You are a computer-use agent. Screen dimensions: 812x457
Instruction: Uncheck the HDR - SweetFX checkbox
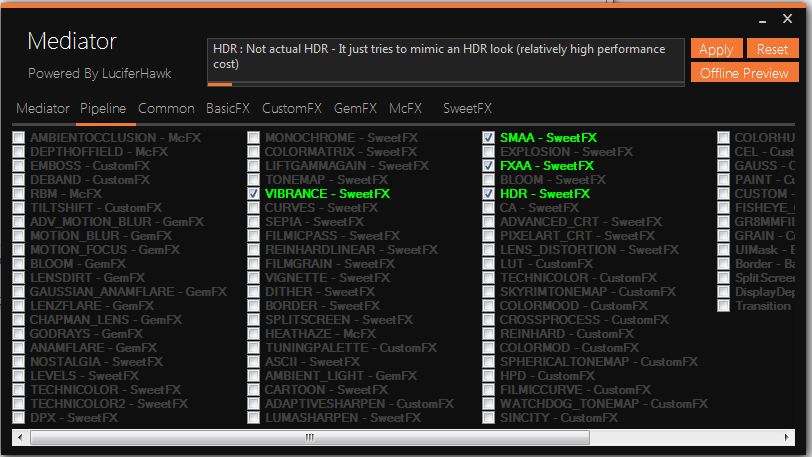[488, 194]
